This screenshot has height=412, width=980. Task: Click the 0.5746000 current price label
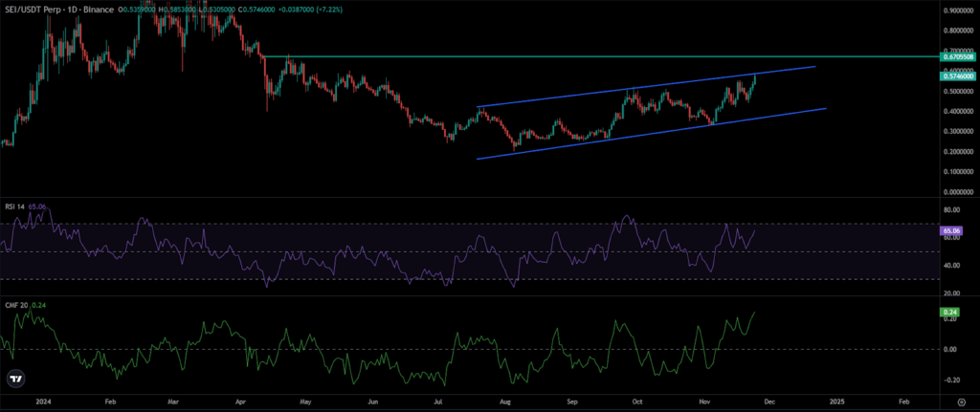click(957, 76)
